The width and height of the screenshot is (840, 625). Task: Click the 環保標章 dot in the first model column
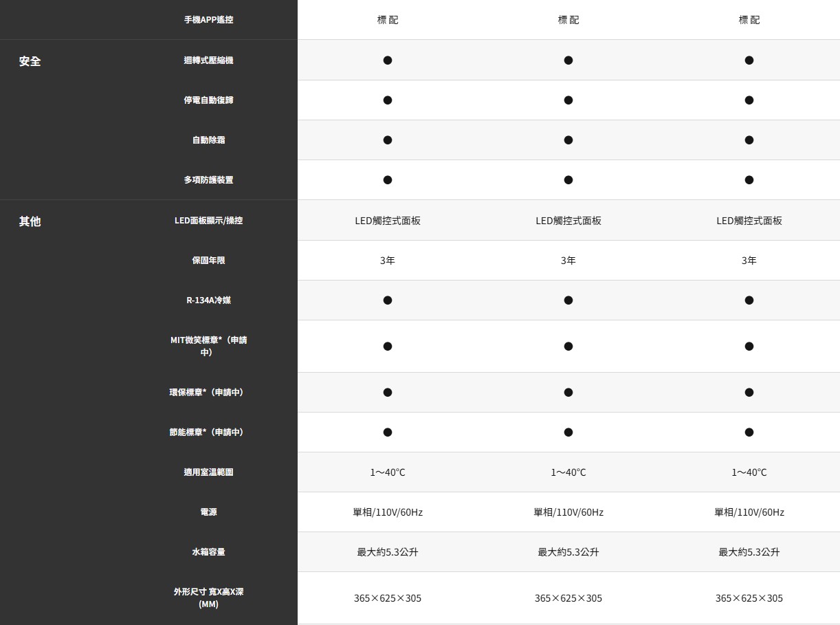[387, 393]
